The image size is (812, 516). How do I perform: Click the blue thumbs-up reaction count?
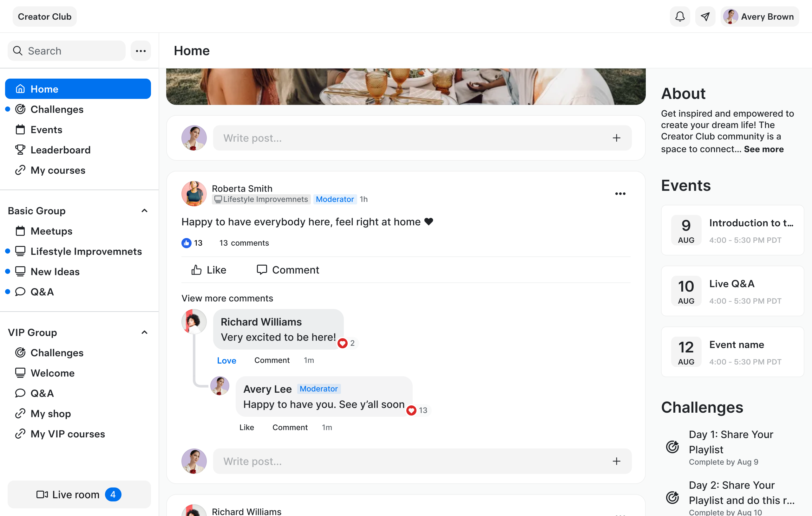[x=192, y=243]
